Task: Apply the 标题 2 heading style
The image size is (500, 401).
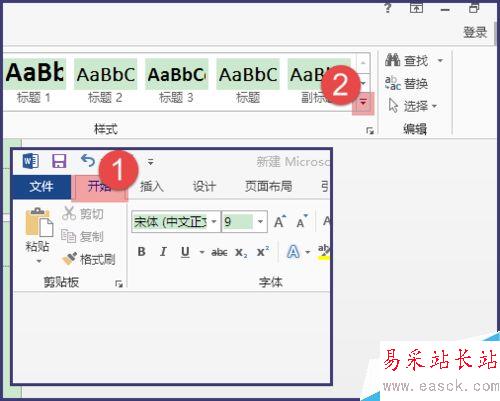Action: pyautogui.click(x=105, y=82)
